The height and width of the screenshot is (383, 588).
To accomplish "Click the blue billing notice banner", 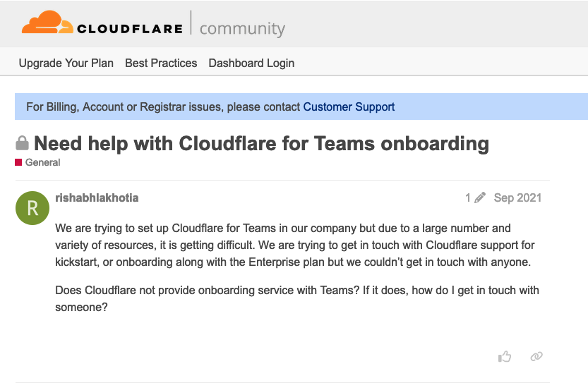I will tap(301, 107).
